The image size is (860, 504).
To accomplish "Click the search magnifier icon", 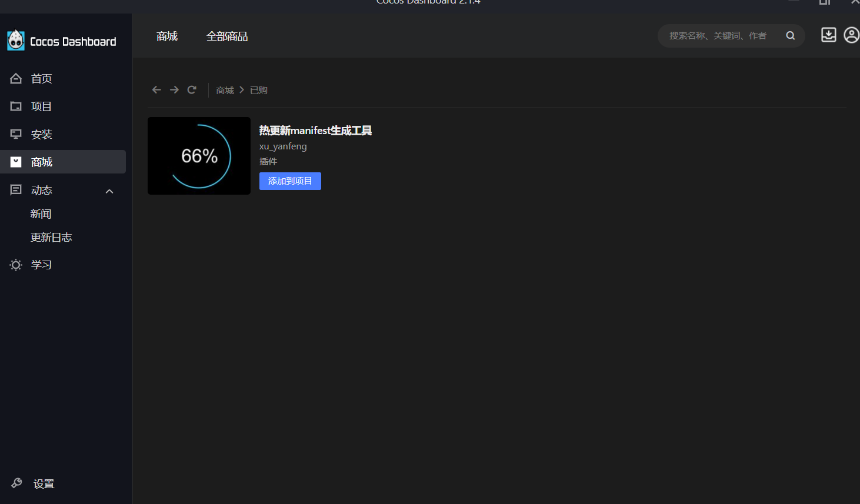I will point(791,36).
